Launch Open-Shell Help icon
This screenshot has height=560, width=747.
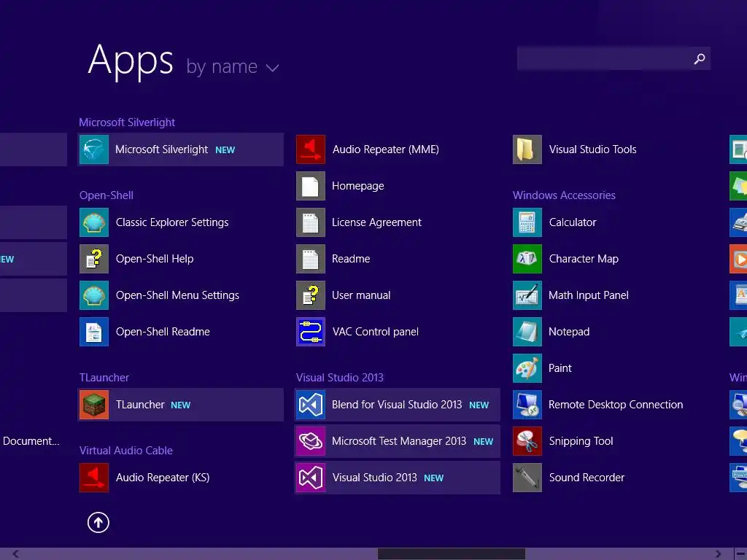(x=94, y=259)
